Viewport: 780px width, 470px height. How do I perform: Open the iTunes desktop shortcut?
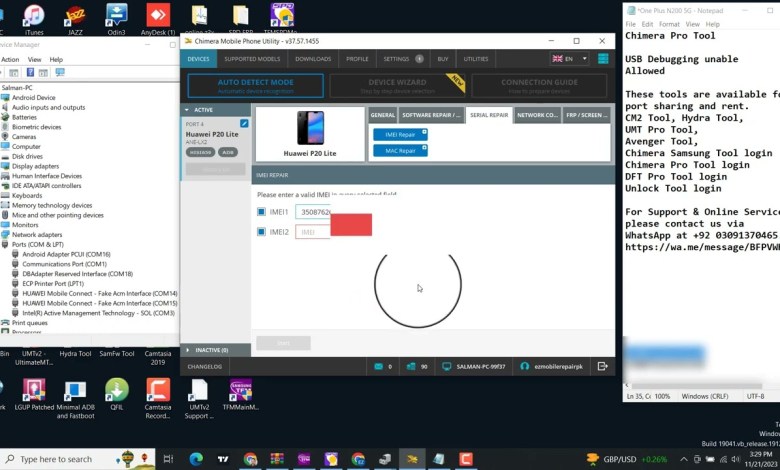[x=34, y=19]
